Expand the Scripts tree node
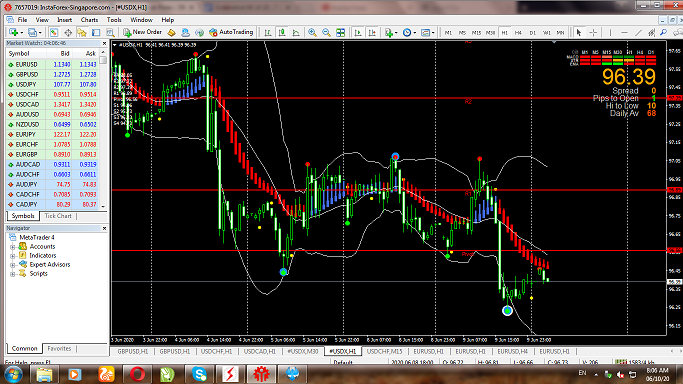The width and height of the screenshot is (683, 384). (x=13, y=274)
